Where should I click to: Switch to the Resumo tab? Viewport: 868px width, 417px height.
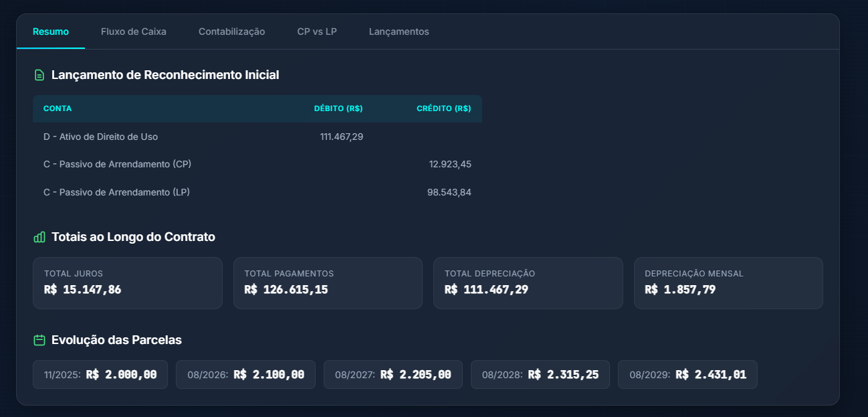coord(51,31)
